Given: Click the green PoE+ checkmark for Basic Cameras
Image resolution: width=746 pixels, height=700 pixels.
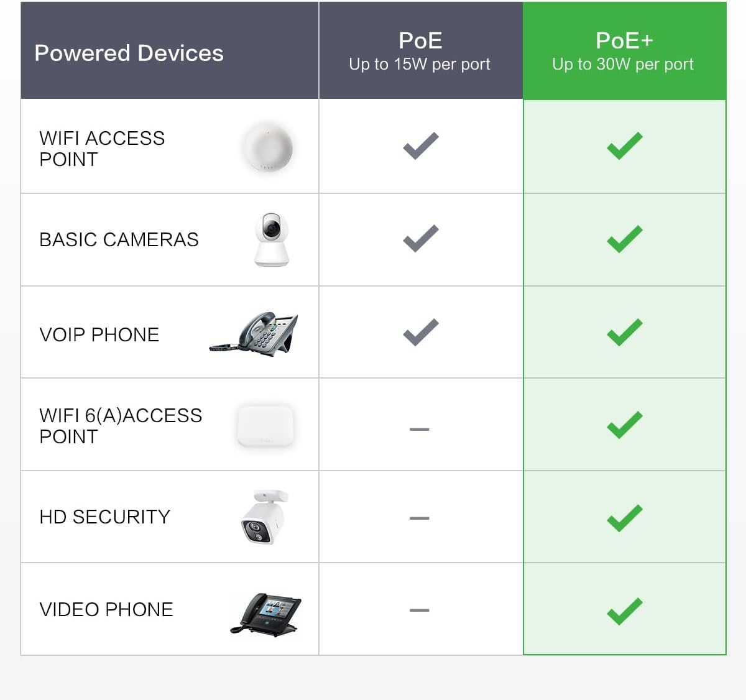Looking at the screenshot, I should [625, 239].
